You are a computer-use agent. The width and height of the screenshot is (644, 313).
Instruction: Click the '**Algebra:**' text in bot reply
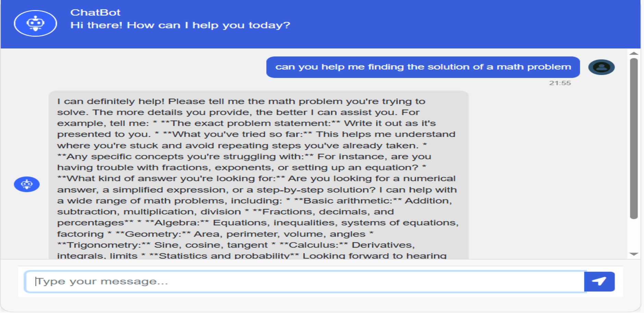point(177,223)
